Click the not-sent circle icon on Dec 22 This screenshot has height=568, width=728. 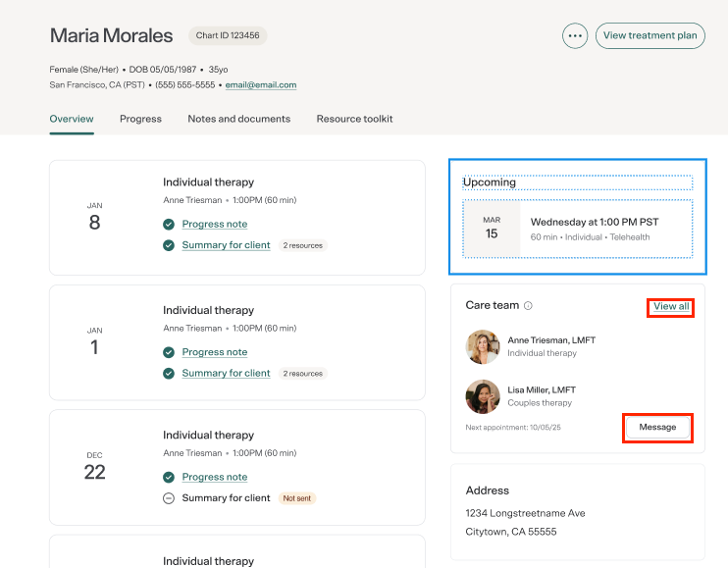169,498
